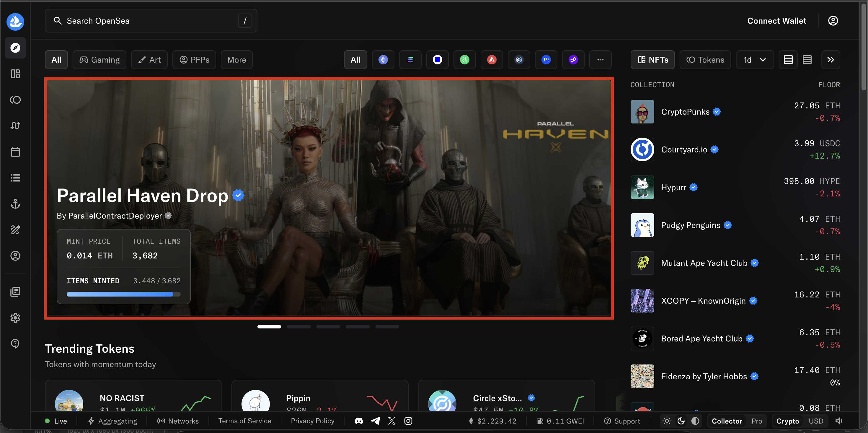Click the items minted progress bar
Screen dimensions: 868x433
pos(123,294)
